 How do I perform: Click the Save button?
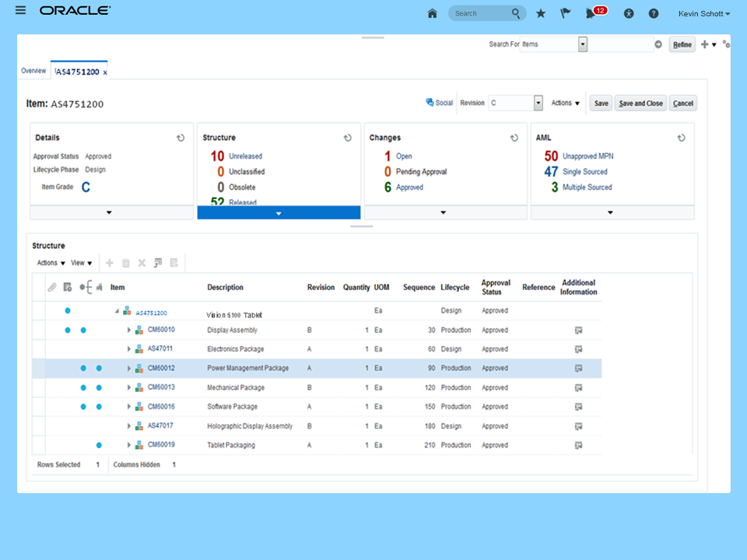(x=601, y=103)
